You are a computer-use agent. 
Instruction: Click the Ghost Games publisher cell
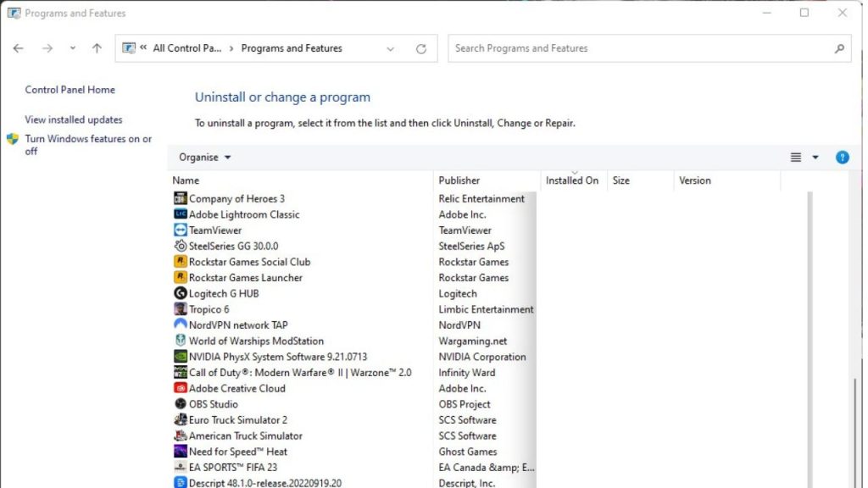(x=468, y=452)
